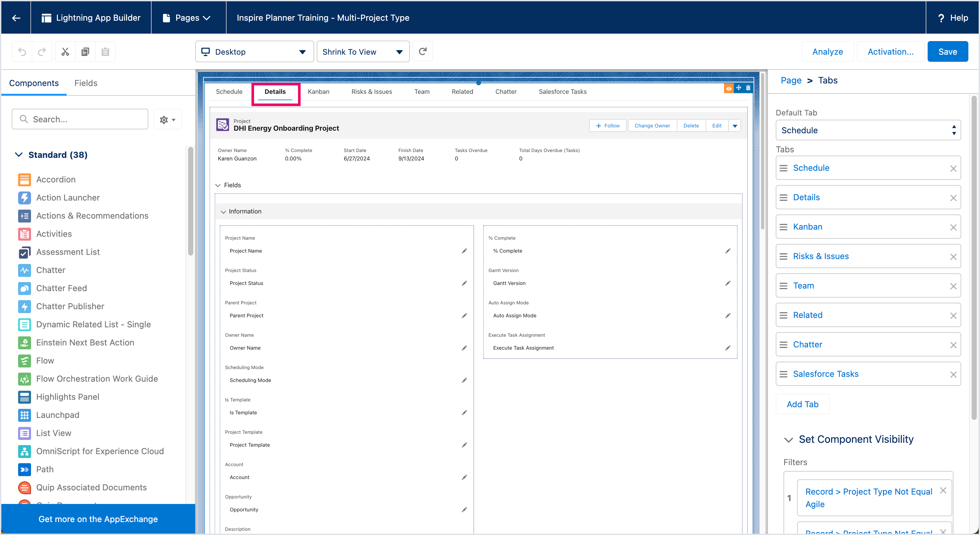Click the Cut scissors icon
This screenshot has width=980, height=535.
[x=65, y=51]
